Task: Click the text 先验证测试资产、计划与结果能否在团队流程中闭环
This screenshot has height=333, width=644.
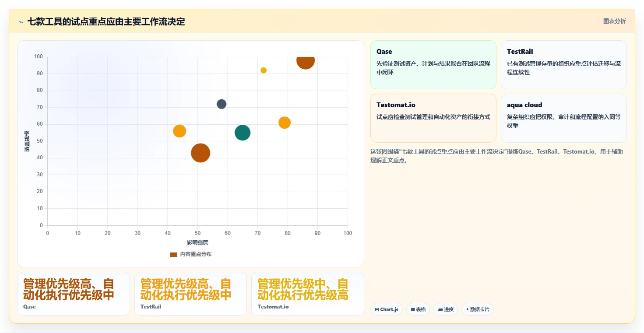Action: pyautogui.click(x=433, y=68)
